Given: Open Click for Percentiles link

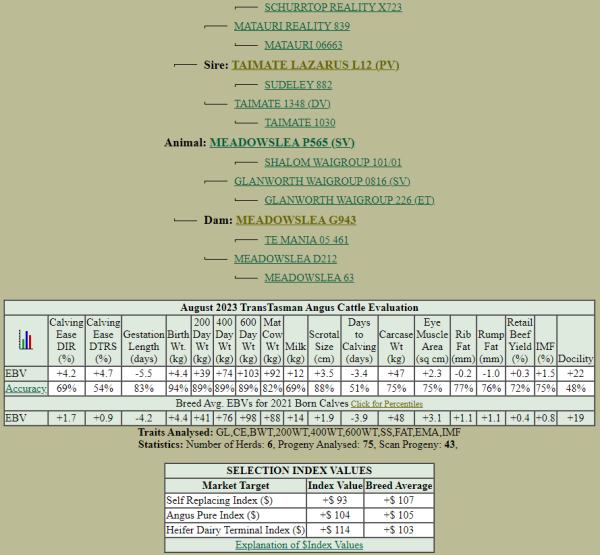Looking at the screenshot, I should point(386,404).
